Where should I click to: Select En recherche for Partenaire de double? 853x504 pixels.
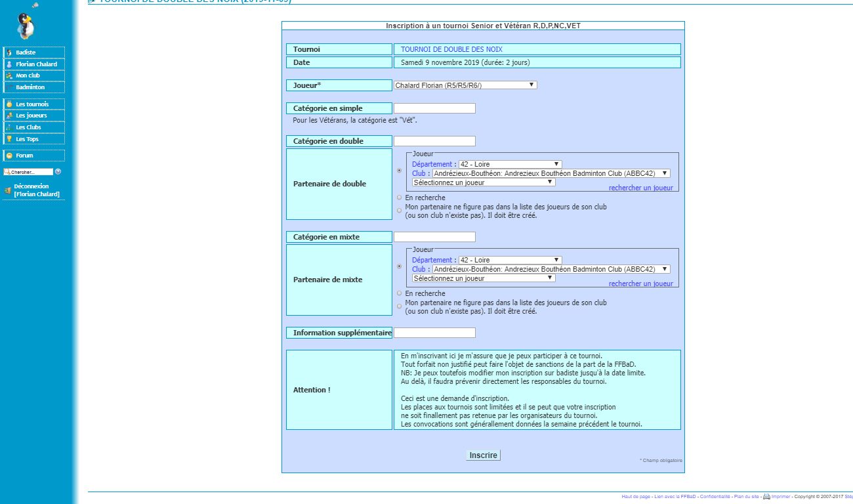(x=400, y=198)
